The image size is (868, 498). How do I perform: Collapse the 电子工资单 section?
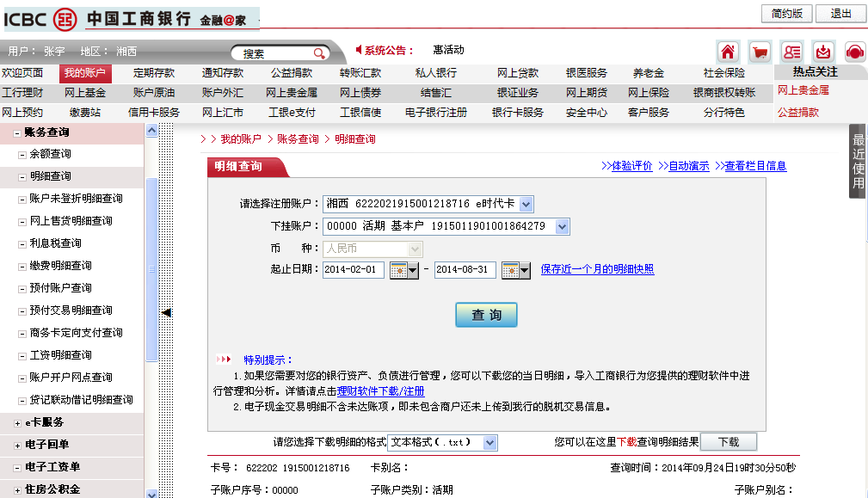point(17,468)
